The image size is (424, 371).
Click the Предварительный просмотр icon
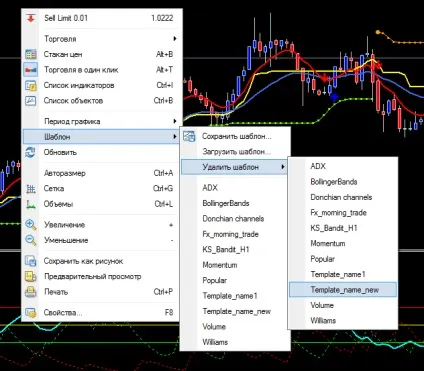[31, 276]
